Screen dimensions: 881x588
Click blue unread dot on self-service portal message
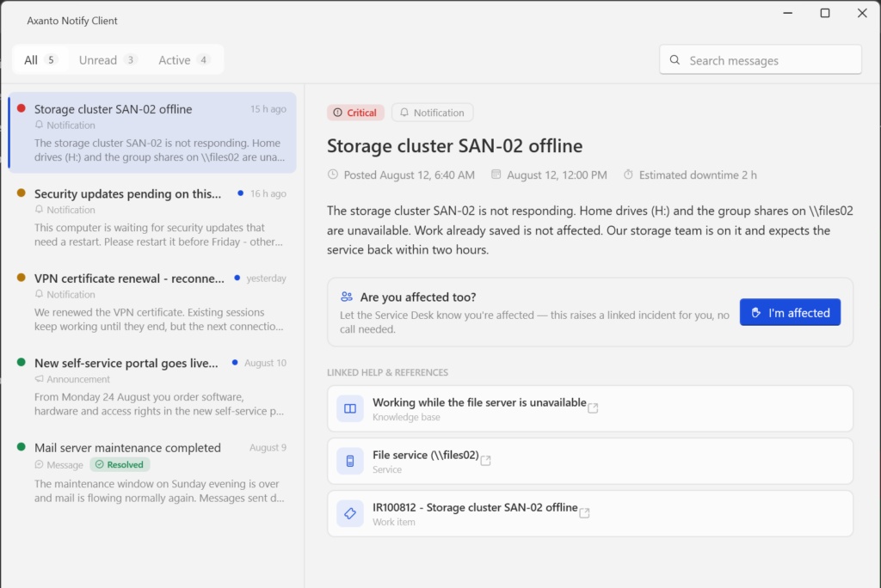pos(235,363)
